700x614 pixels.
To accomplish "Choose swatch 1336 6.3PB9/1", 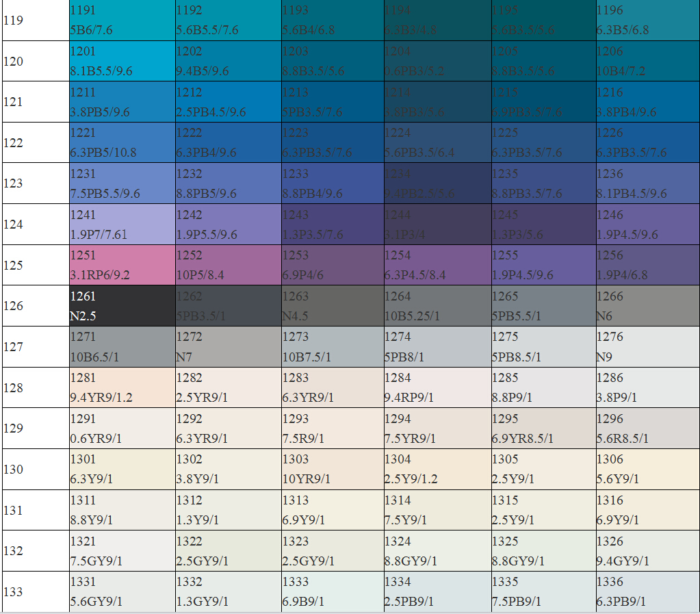I will [648, 591].
